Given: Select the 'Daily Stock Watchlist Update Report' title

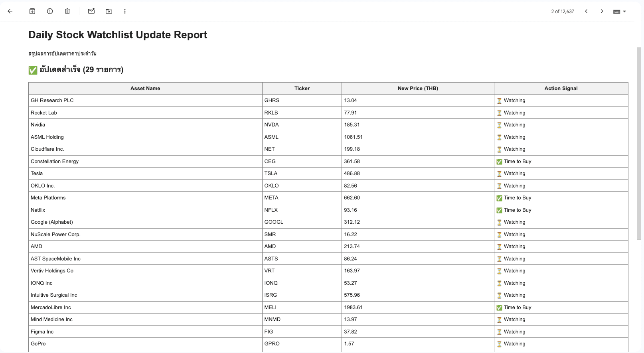Looking at the screenshot, I should (x=118, y=35).
